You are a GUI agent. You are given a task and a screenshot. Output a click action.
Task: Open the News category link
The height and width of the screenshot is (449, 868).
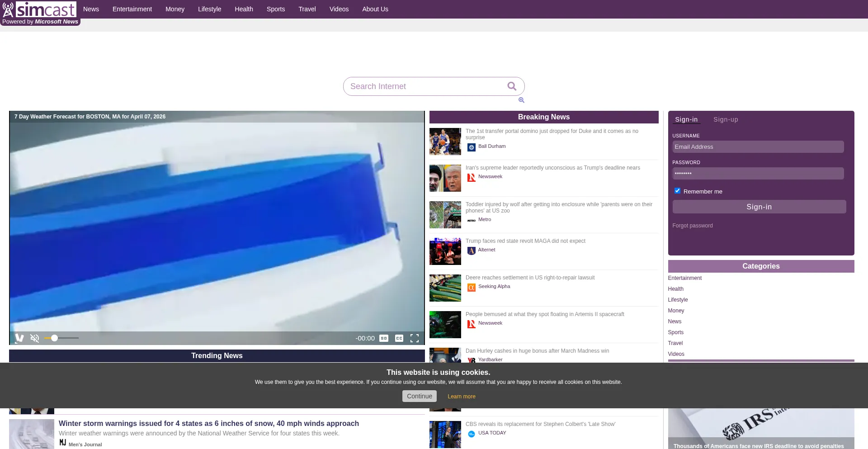pyautogui.click(x=675, y=321)
